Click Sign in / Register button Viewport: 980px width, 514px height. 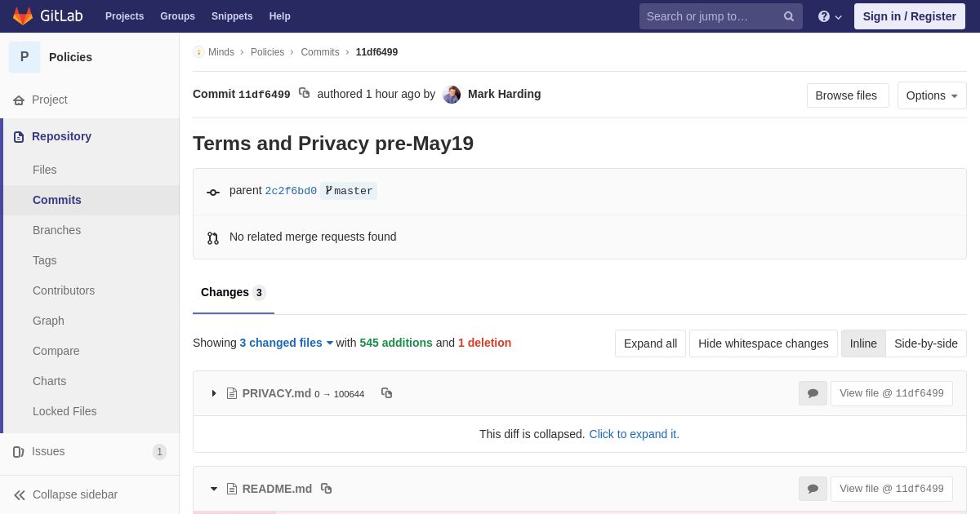coord(909,16)
